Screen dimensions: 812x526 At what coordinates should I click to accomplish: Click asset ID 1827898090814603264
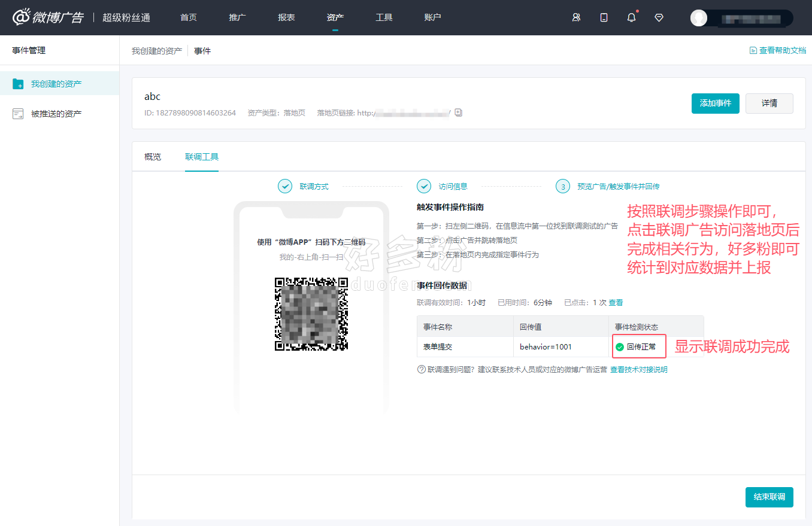point(190,113)
